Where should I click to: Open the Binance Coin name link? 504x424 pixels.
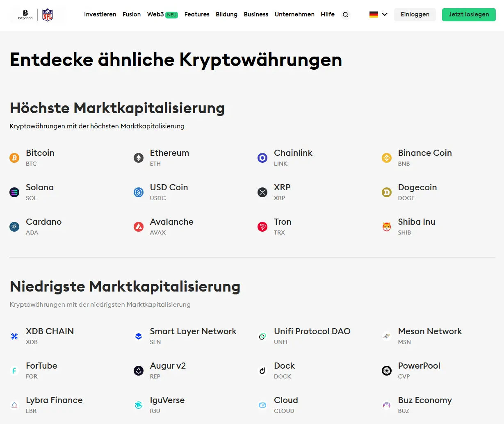click(x=425, y=153)
